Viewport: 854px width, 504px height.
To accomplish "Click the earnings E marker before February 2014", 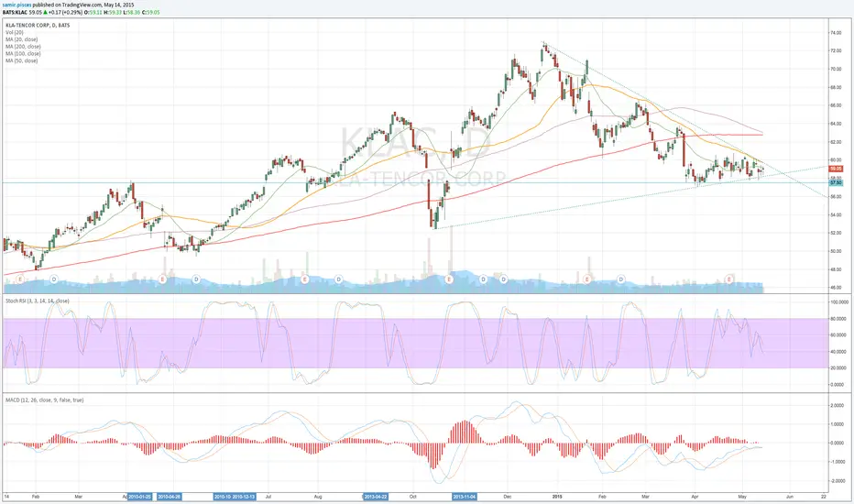I will click(x=20, y=279).
